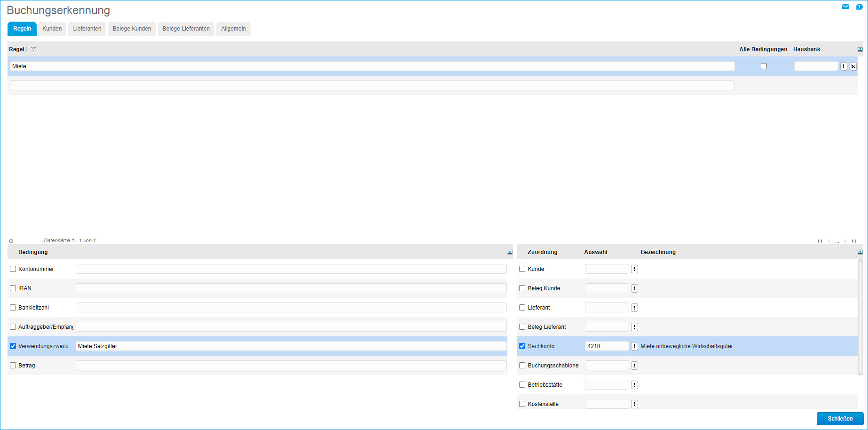Screen dimensions: 868x430
Task: Open the mail envelope icon
Action: point(845,7)
